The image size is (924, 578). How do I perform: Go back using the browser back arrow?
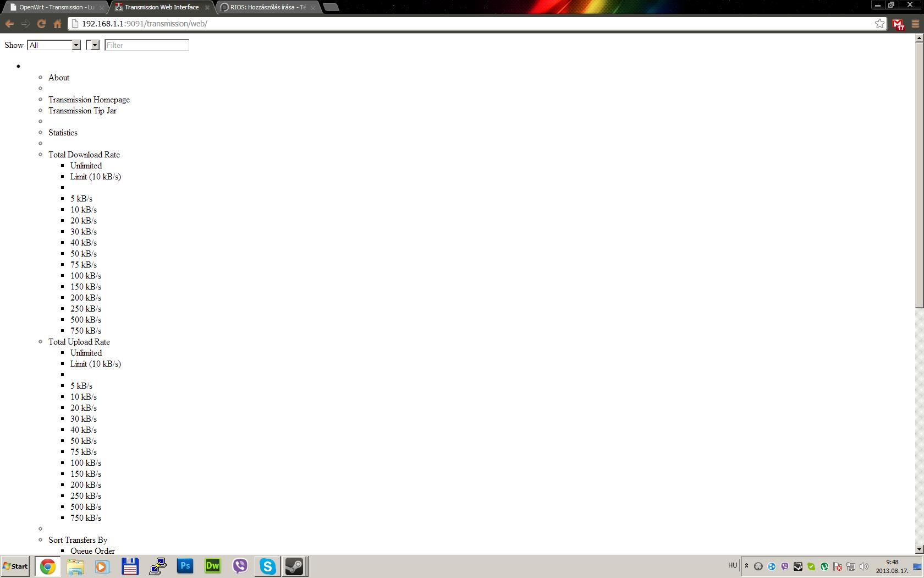[9, 24]
